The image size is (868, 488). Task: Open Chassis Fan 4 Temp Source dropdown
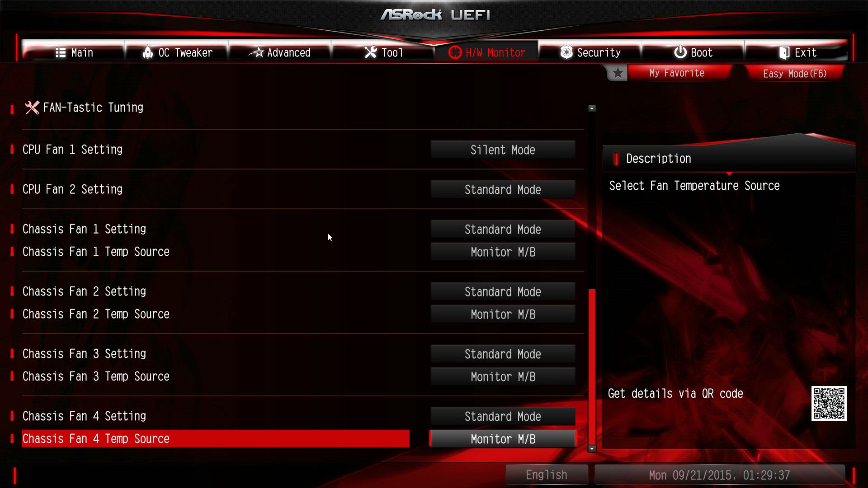click(503, 439)
